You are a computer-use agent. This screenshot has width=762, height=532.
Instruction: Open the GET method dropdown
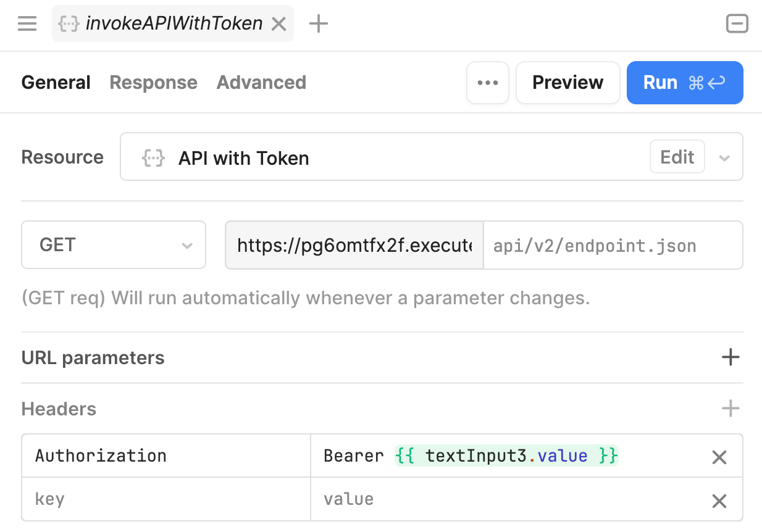tap(114, 245)
